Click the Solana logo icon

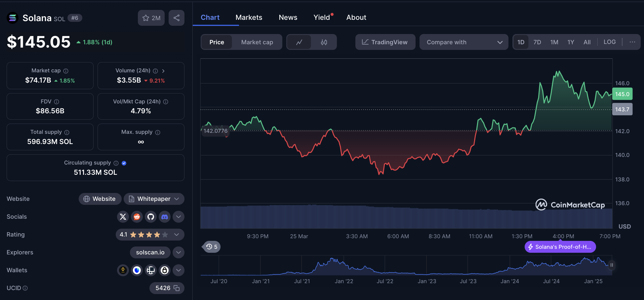[x=13, y=18]
